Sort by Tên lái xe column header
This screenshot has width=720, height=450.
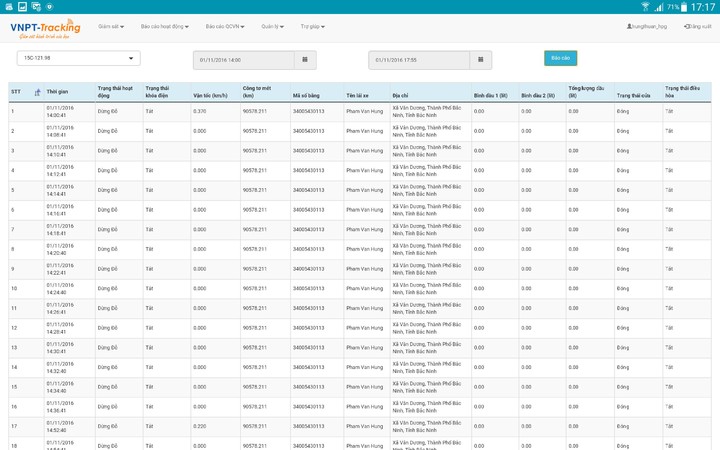pos(366,92)
